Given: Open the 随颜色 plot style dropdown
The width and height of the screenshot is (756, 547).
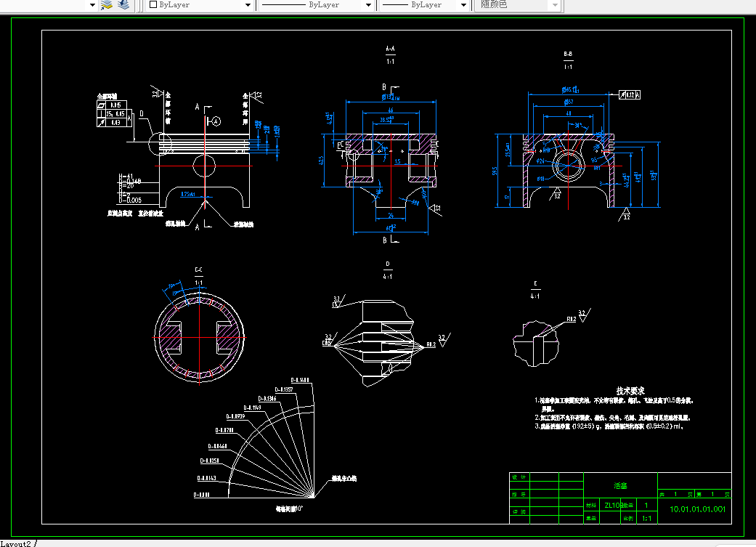Looking at the screenshot, I should (555, 5).
